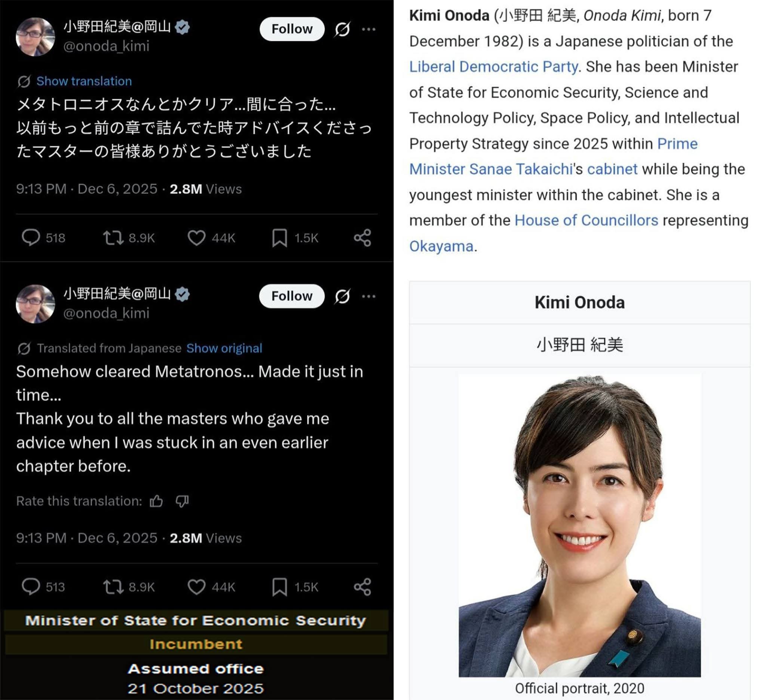Click Show original on the translated tweet
The image size is (766, 700).
224,348
